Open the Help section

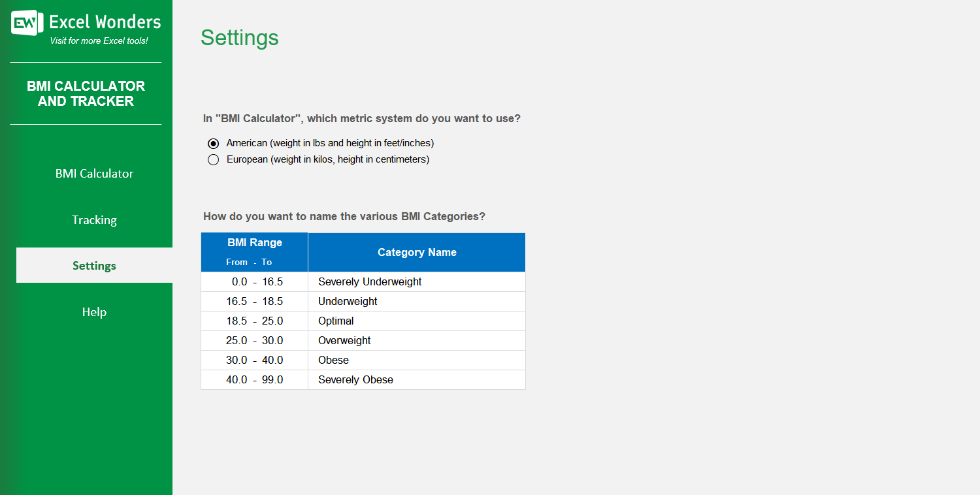click(94, 312)
